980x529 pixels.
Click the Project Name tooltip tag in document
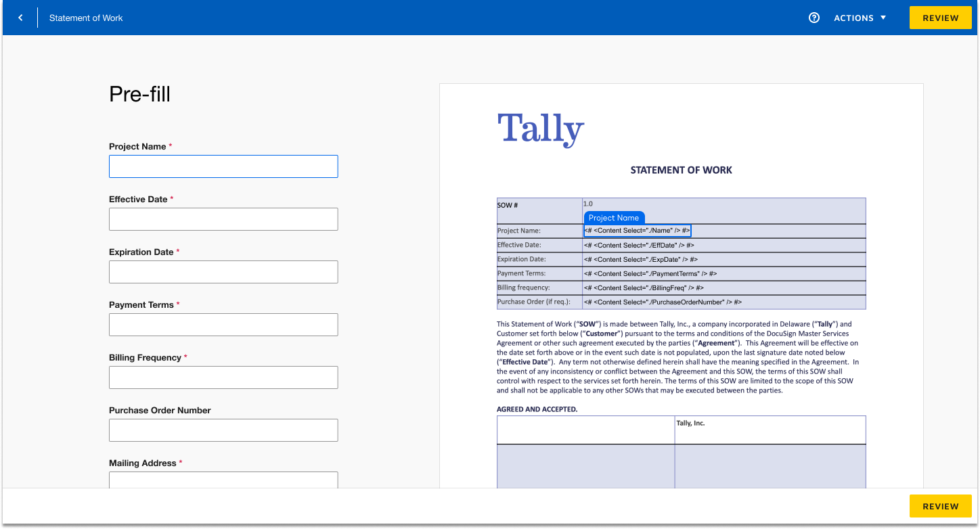[x=614, y=218]
